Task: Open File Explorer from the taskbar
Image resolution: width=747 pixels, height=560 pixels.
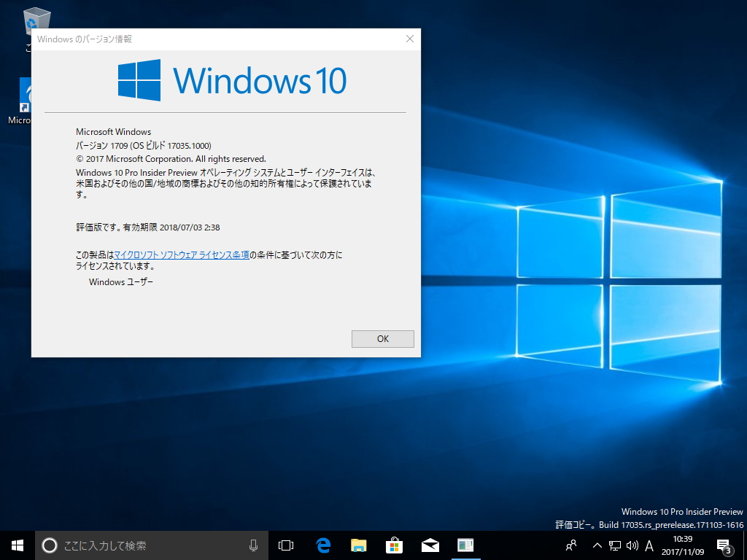Action: click(x=357, y=545)
